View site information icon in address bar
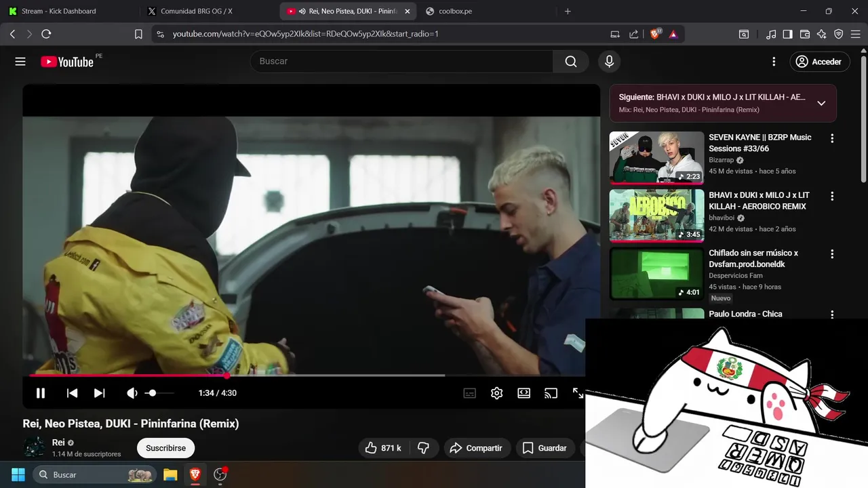 pos(160,34)
